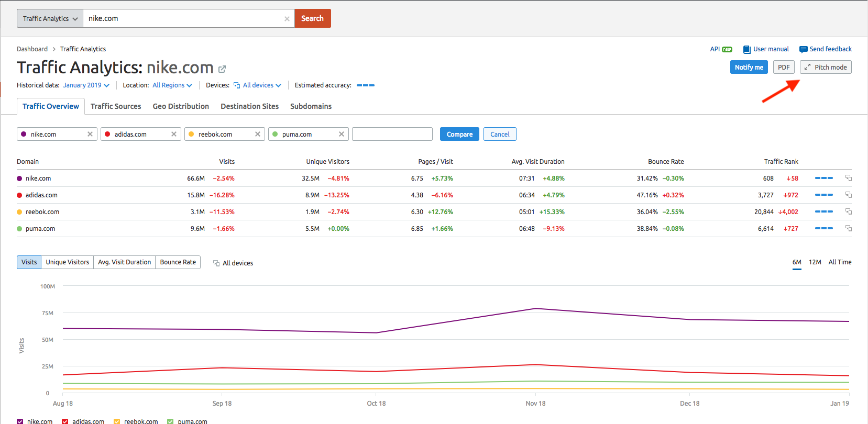Switch to the Geo Distribution tab
Viewport: 868px width, 424px height.
[181, 106]
